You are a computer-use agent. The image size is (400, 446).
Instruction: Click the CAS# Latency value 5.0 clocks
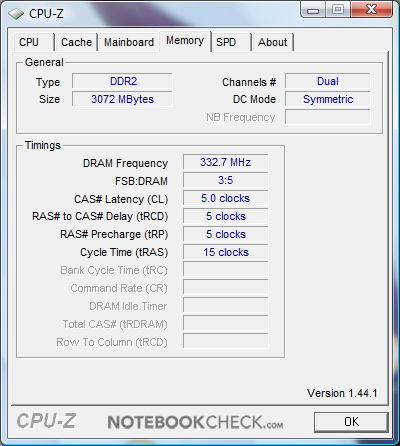click(x=226, y=198)
